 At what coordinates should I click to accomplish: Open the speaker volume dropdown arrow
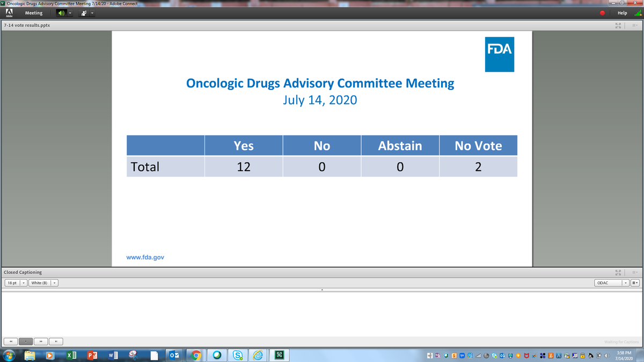pyautogui.click(x=70, y=13)
